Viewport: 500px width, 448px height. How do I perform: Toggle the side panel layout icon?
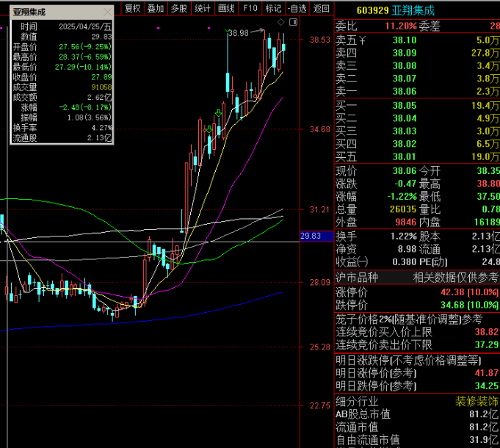pyautogui.click(x=294, y=22)
